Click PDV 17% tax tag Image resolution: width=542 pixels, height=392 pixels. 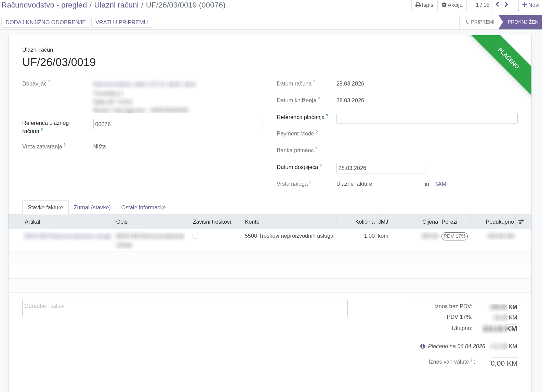[454, 236]
